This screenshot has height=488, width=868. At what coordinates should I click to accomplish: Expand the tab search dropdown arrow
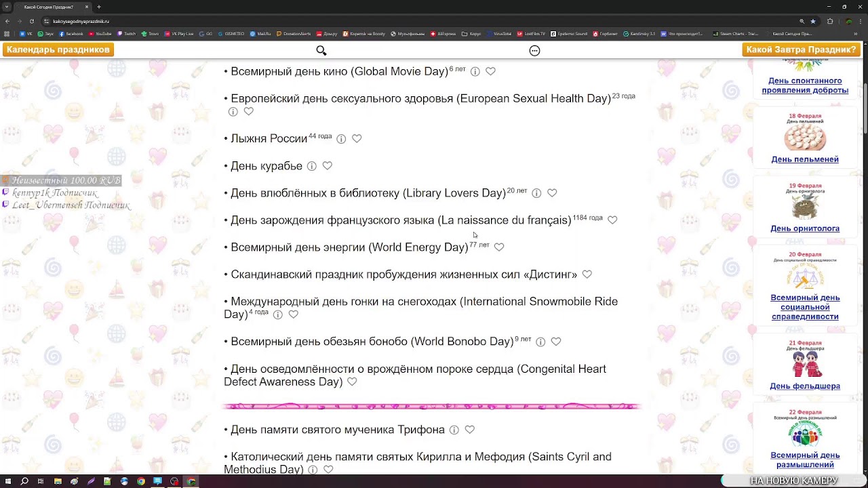(x=7, y=7)
